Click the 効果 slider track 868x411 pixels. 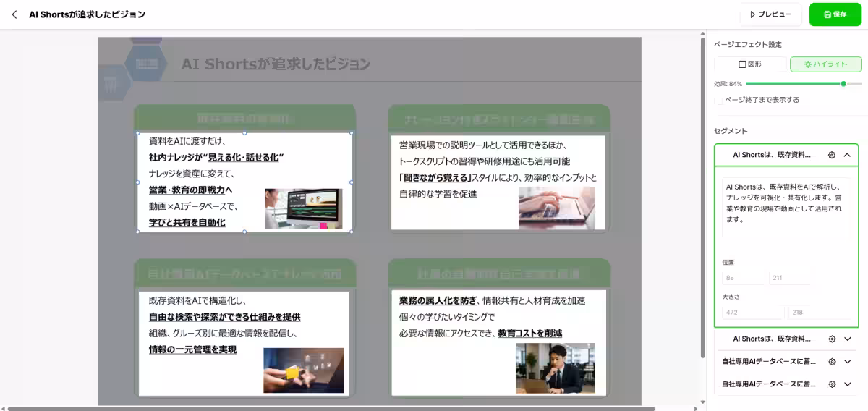coord(796,84)
